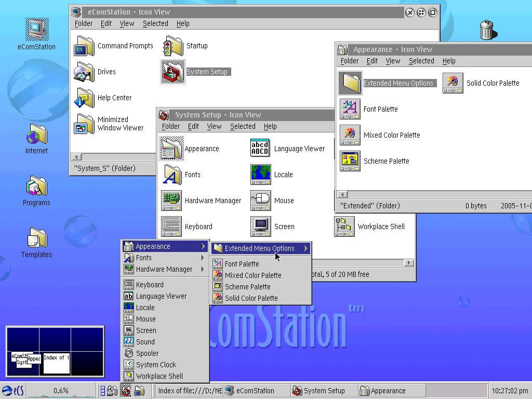Click the System Setup toolbox icon in taskbar tray
This screenshot has height=399, width=532.
point(126,391)
